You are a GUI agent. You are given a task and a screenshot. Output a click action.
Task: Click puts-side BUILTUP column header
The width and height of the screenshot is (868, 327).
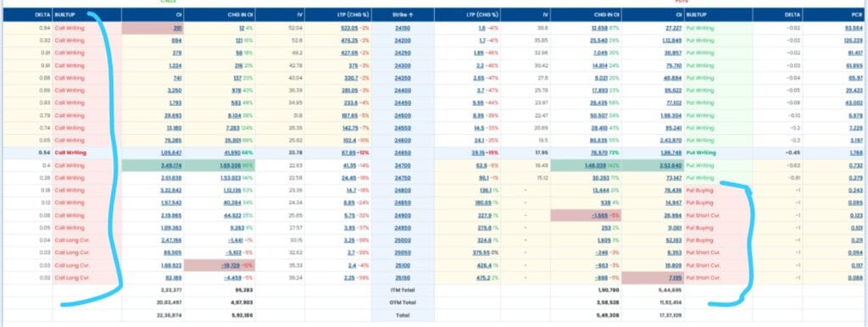click(697, 15)
